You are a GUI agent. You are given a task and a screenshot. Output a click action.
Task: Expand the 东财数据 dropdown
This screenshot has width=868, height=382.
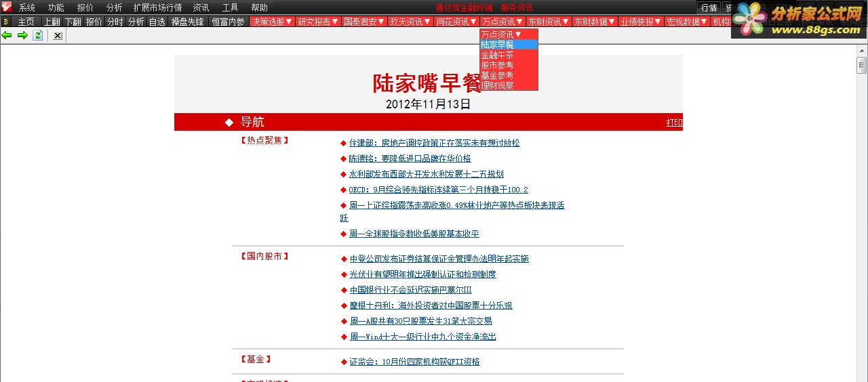tap(595, 22)
